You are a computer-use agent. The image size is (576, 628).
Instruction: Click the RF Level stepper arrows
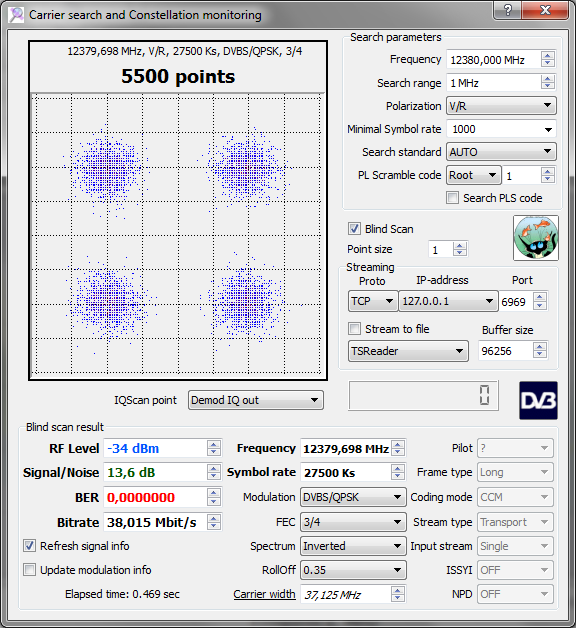tap(214, 448)
